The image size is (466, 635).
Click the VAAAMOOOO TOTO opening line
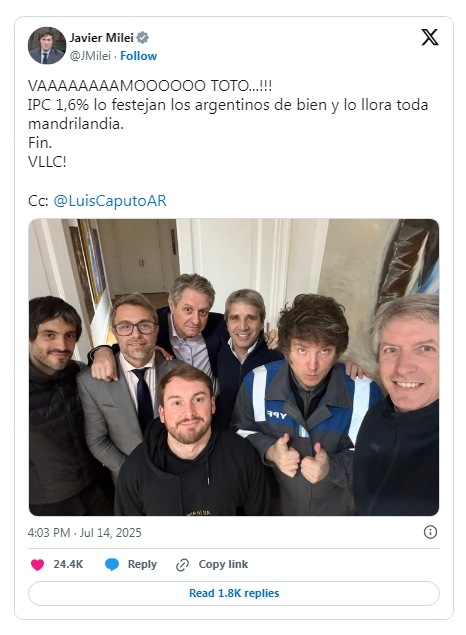coord(150,86)
